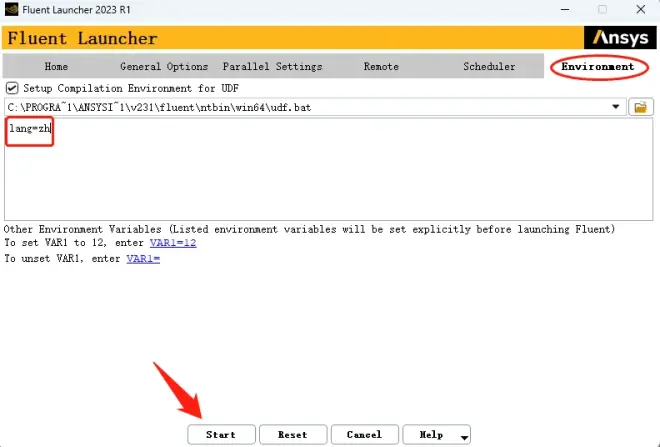Click the VAR1=12 example link
Screen dimensions: 660x447
173,243
